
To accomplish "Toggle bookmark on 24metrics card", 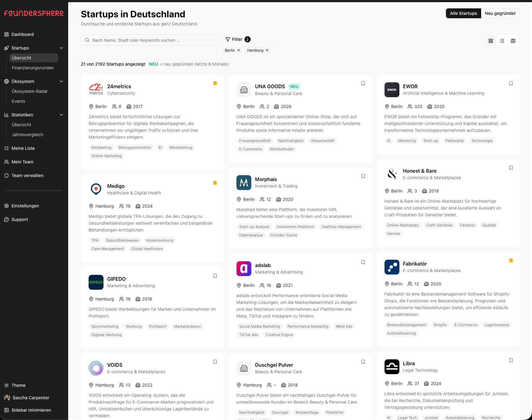I will coord(215,83).
